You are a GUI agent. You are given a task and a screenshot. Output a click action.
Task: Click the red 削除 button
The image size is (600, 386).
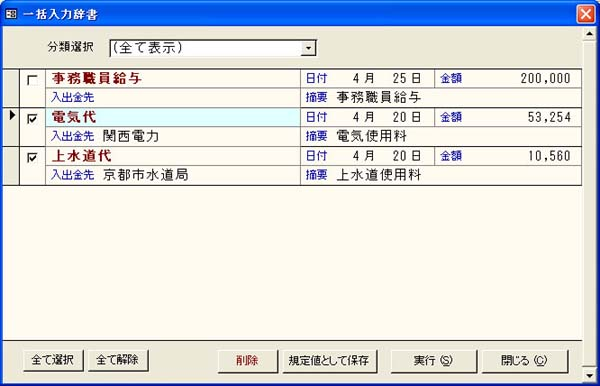tap(248, 361)
